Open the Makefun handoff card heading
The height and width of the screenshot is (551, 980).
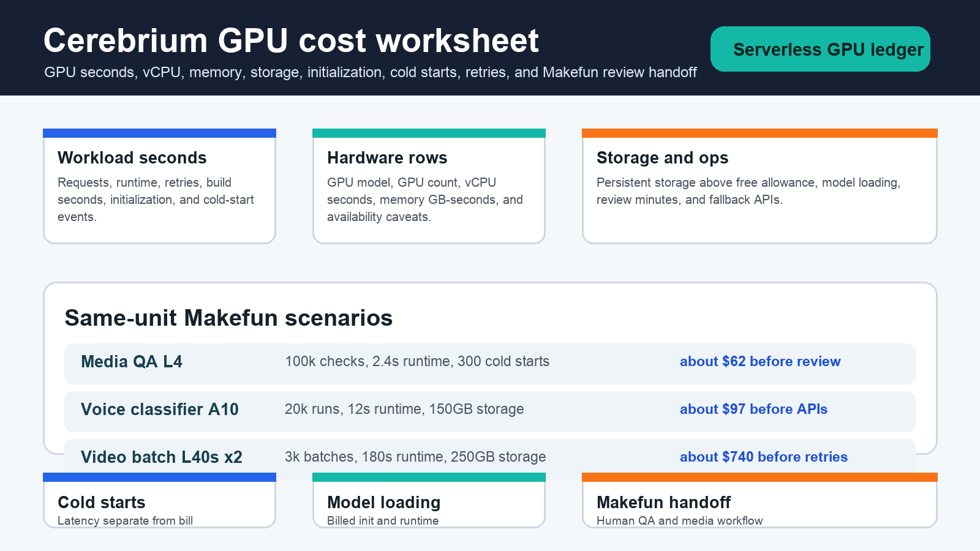point(664,503)
